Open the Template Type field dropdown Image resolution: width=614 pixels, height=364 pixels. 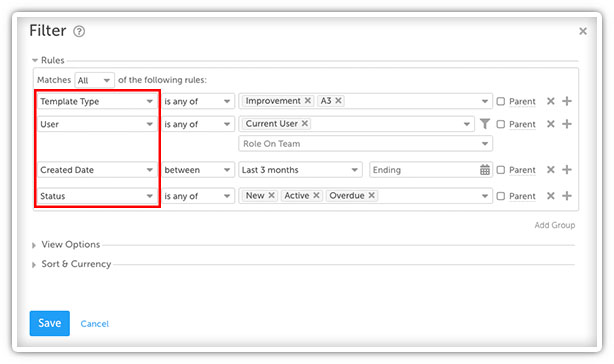click(97, 101)
